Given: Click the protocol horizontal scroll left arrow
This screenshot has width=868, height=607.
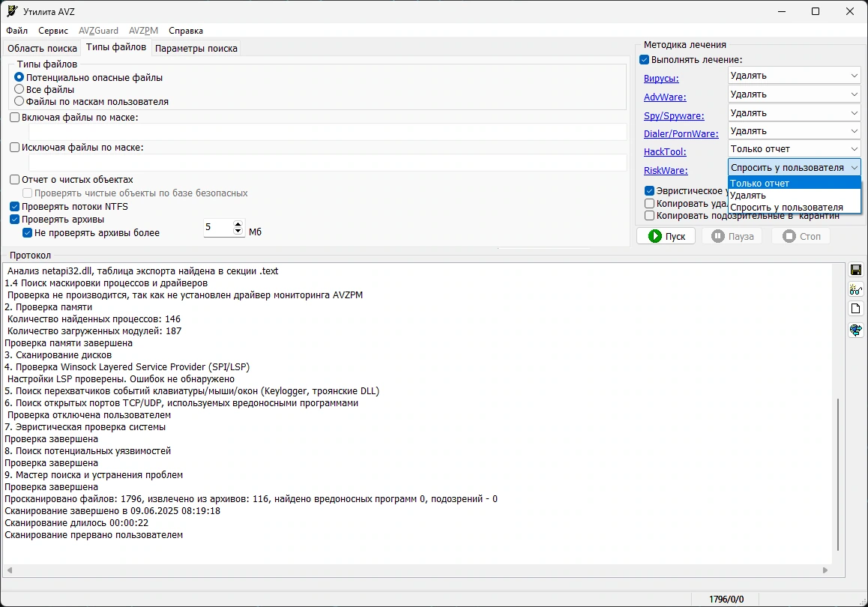Looking at the screenshot, I should [x=10, y=570].
